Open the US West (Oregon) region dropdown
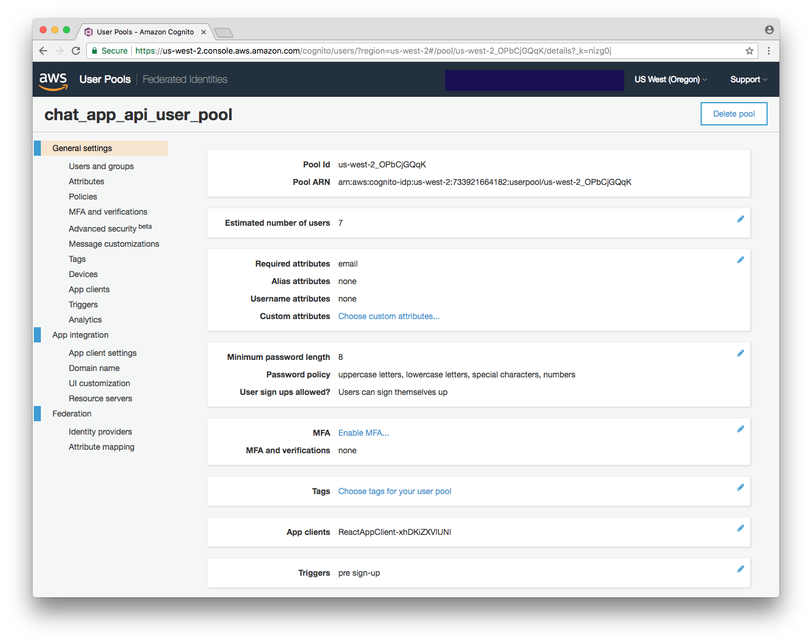 coord(671,79)
